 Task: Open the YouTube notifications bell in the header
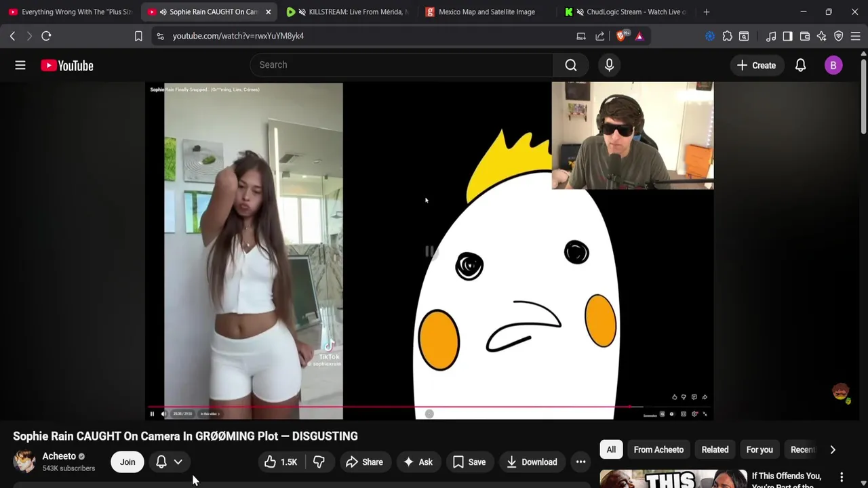click(x=800, y=65)
